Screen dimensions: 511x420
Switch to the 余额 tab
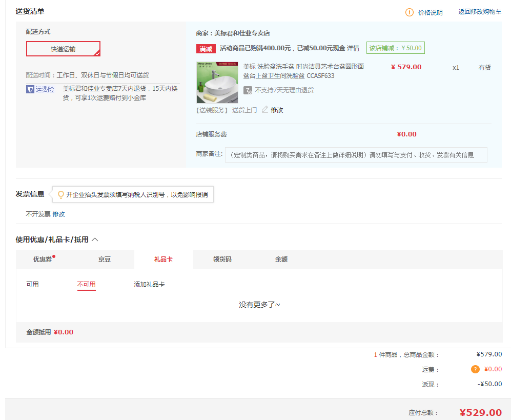pyautogui.click(x=281, y=259)
